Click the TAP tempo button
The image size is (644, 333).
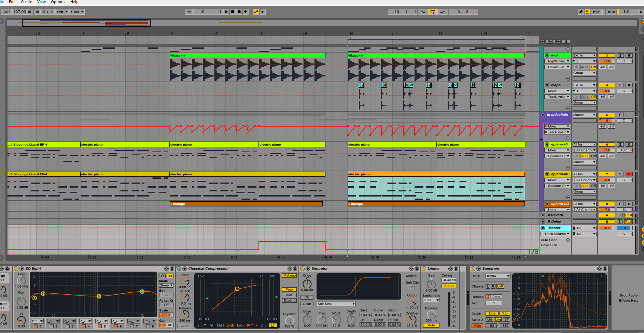pyautogui.click(x=6, y=12)
